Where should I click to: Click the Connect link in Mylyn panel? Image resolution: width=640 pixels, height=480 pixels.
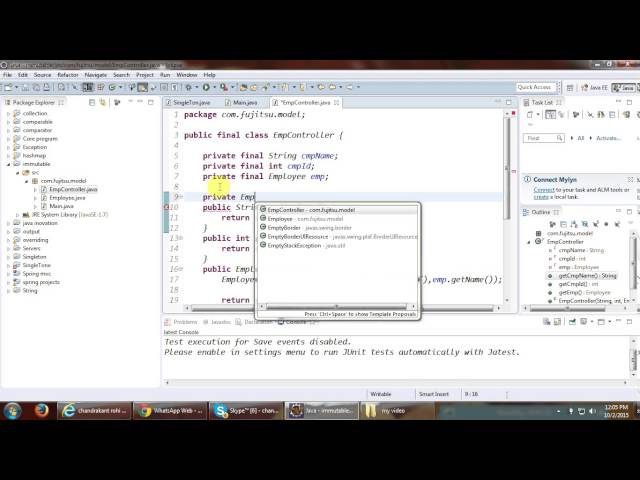point(544,190)
